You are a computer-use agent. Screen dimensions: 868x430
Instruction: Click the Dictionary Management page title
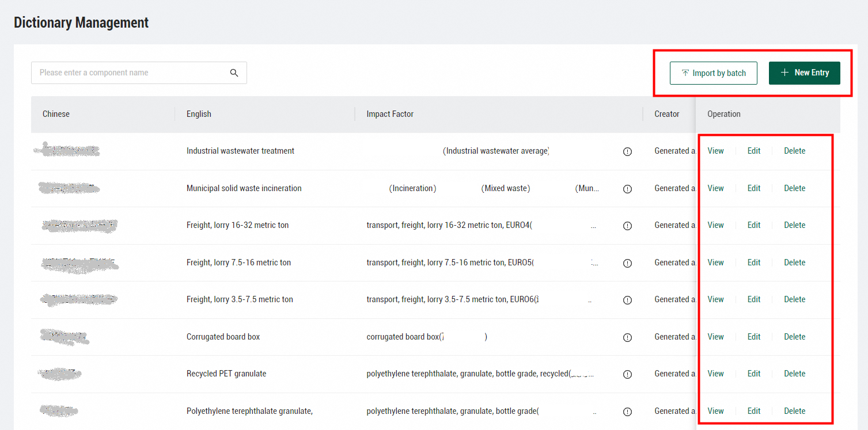pos(81,22)
